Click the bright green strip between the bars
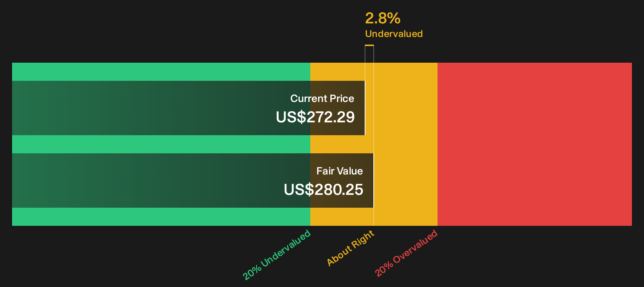The image size is (644, 287). coord(161,144)
